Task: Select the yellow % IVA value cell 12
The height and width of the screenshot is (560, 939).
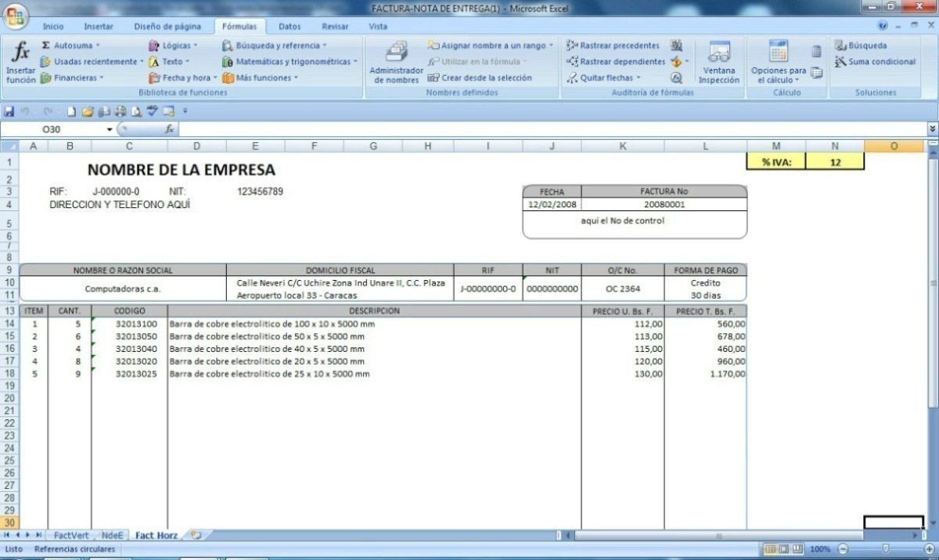Action: tap(835, 162)
